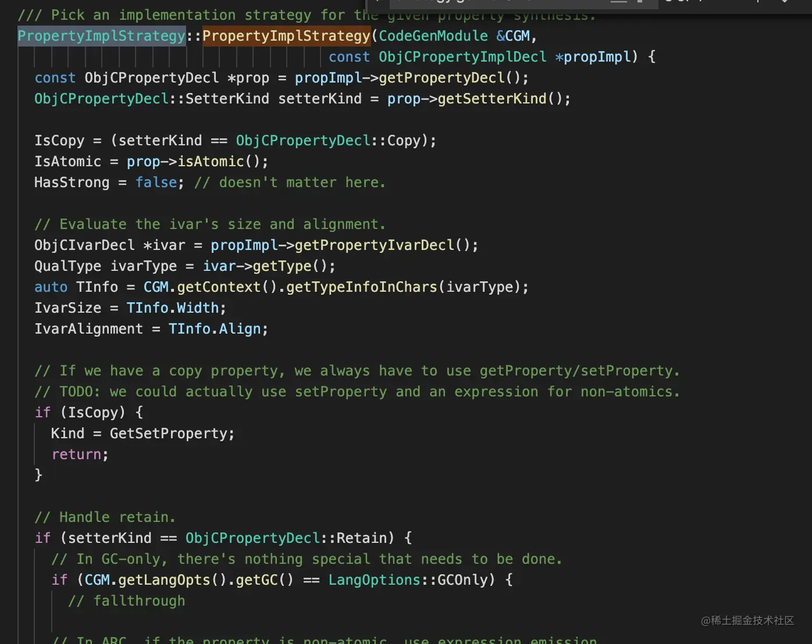This screenshot has height=644, width=812.
Task: Click the getLangOpts() call
Action: 172,580
